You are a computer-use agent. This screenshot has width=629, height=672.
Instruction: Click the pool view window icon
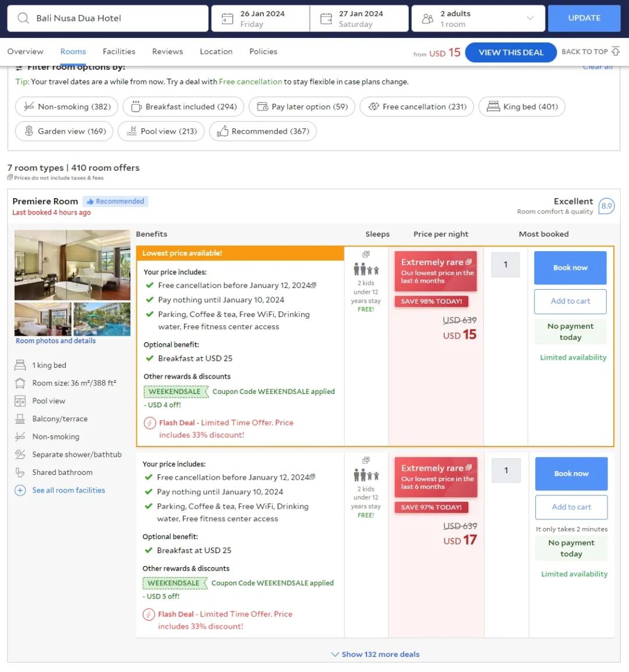point(20,401)
